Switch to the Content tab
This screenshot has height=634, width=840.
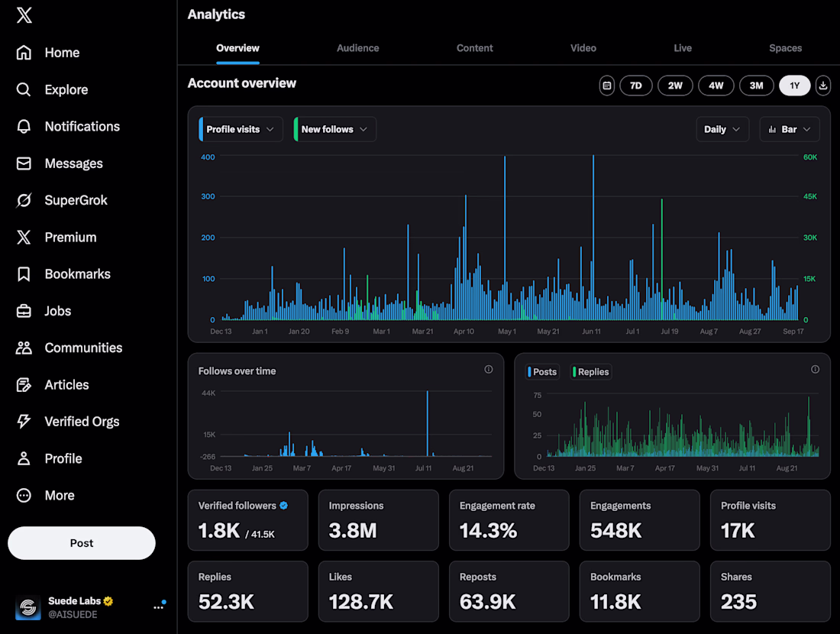[x=475, y=48]
